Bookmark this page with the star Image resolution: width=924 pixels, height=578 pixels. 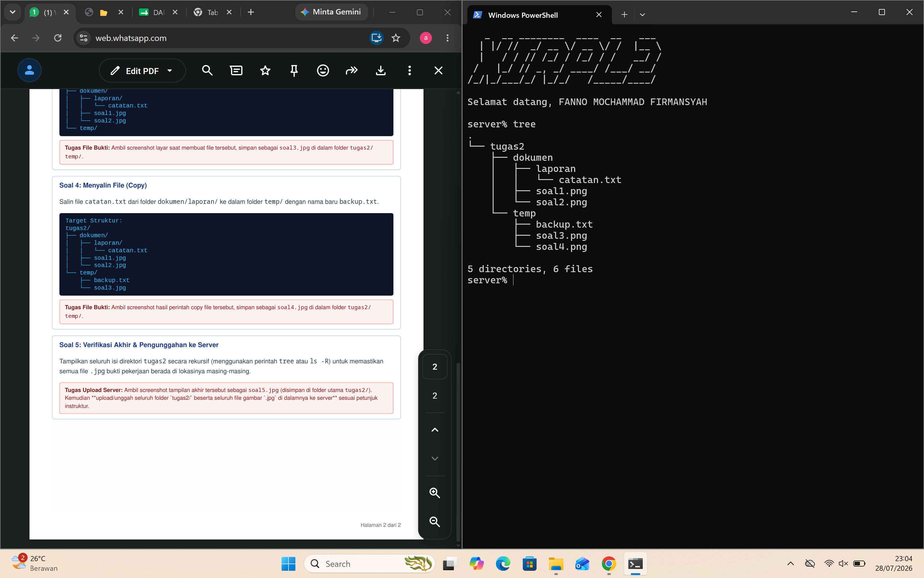coord(396,38)
